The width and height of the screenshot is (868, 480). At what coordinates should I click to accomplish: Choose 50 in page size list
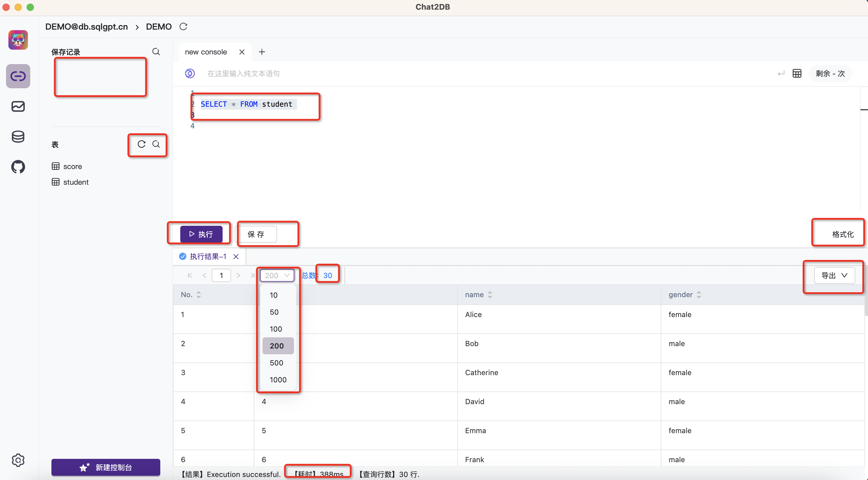(x=274, y=312)
